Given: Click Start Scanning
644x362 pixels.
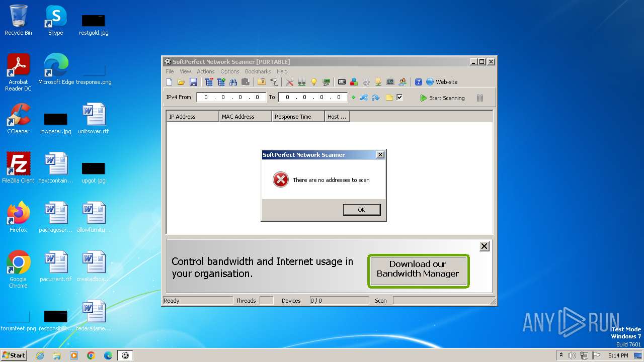Looking at the screenshot, I should pos(442,98).
